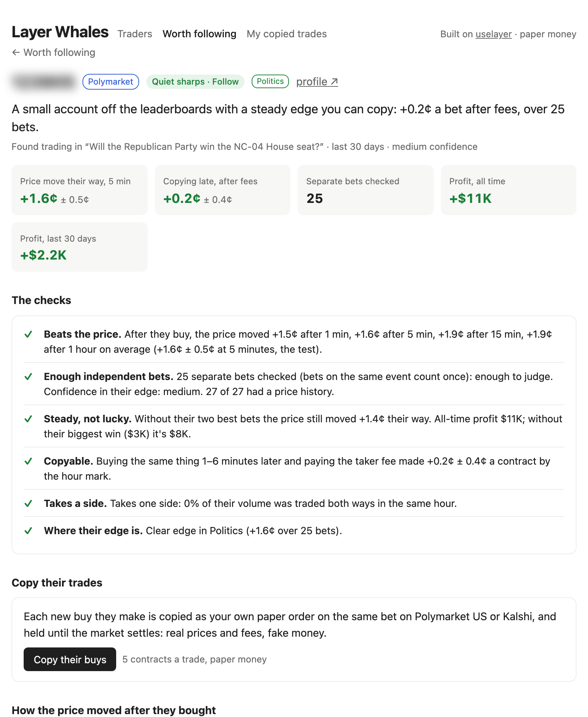This screenshot has width=588, height=717.
Task: Open the Traders tab
Action: pos(135,34)
